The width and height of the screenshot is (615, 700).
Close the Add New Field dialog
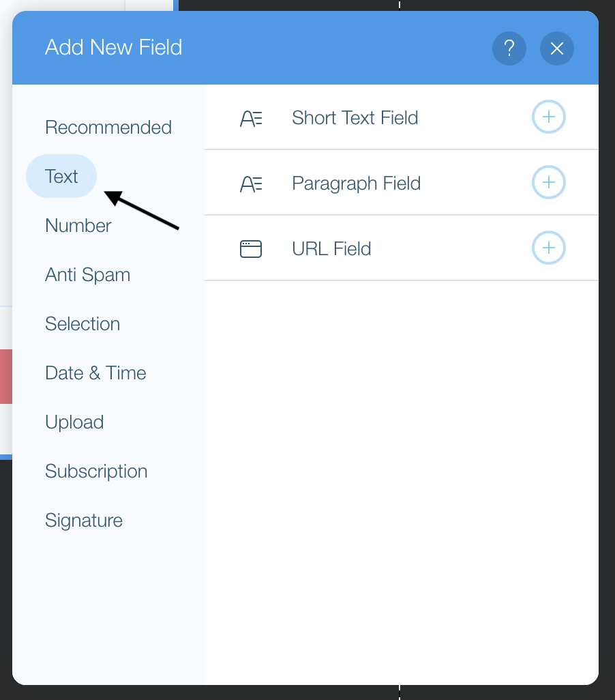(x=556, y=48)
